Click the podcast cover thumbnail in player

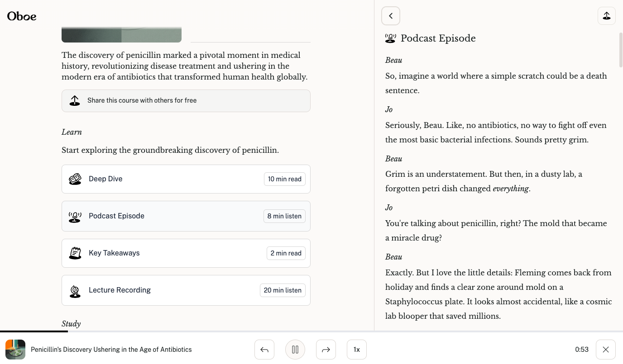15,350
